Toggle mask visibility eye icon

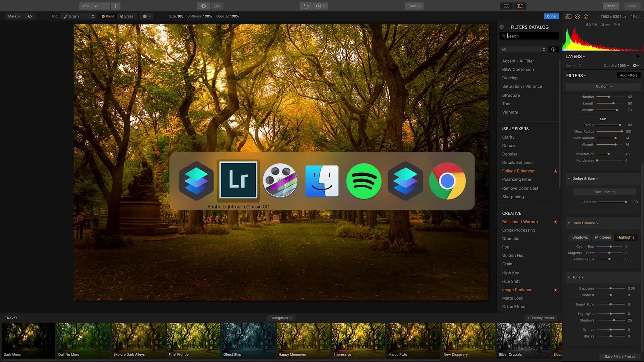click(x=30, y=16)
